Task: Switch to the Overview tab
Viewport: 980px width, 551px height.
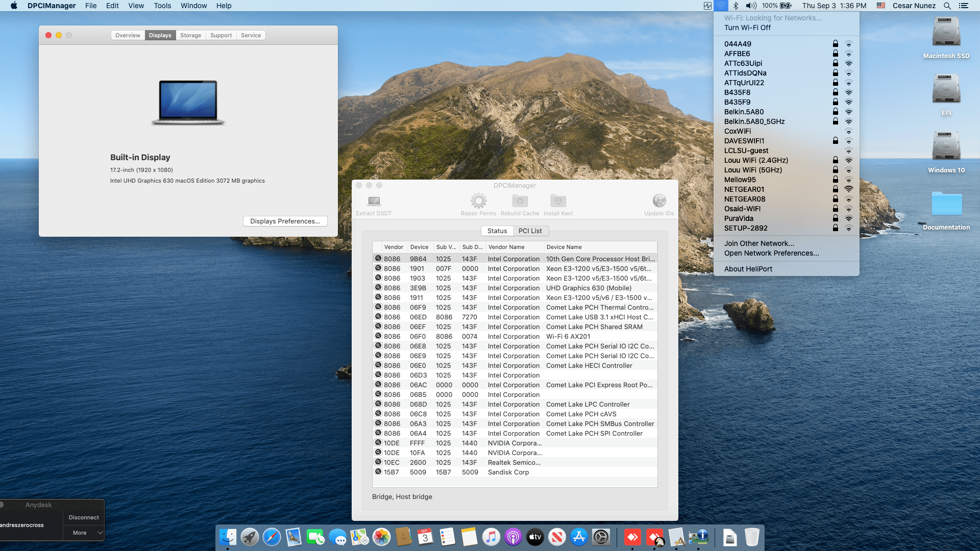Action: [128, 35]
